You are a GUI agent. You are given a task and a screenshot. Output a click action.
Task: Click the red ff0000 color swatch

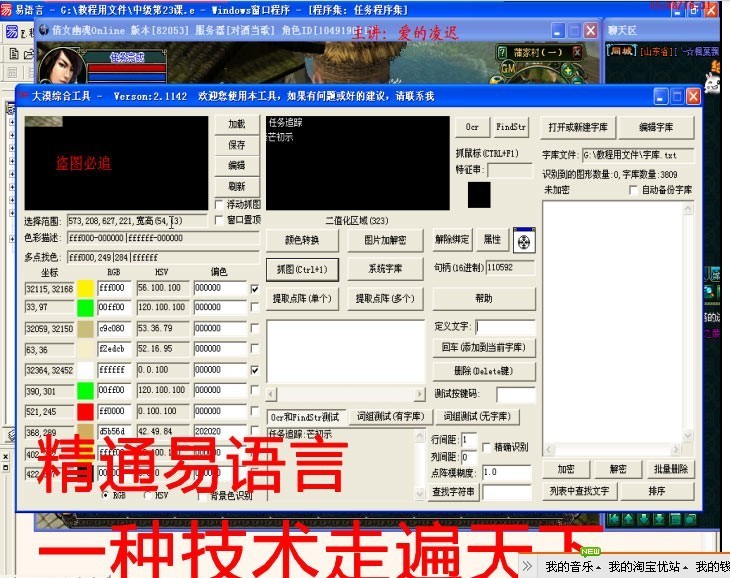[x=86, y=411]
